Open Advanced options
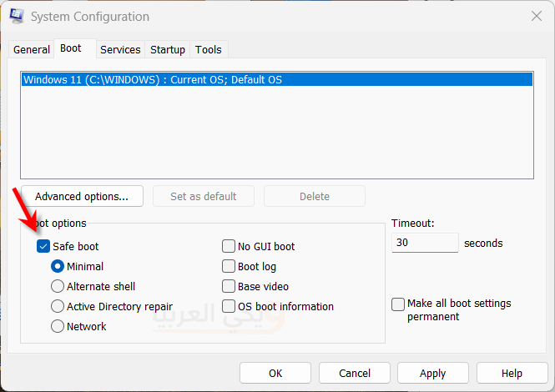The image size is (555, 392). pyautogui.click(x=82, y=196)
